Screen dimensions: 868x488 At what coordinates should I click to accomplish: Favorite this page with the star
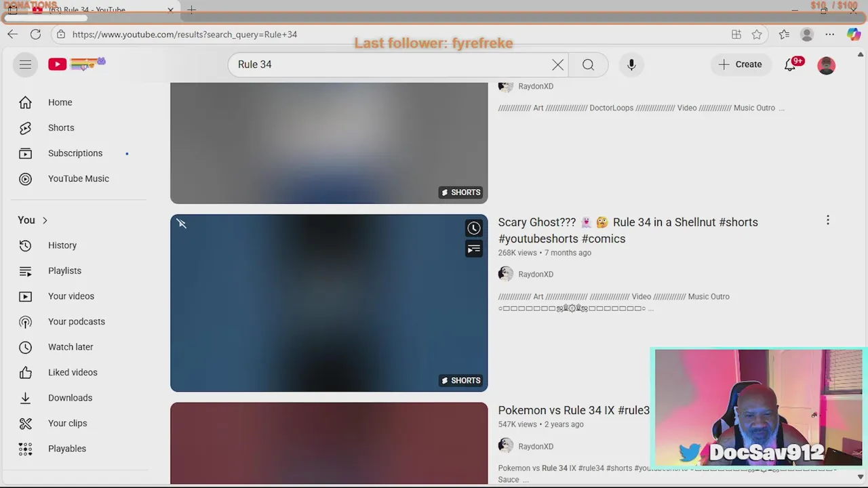click(757, 35)
